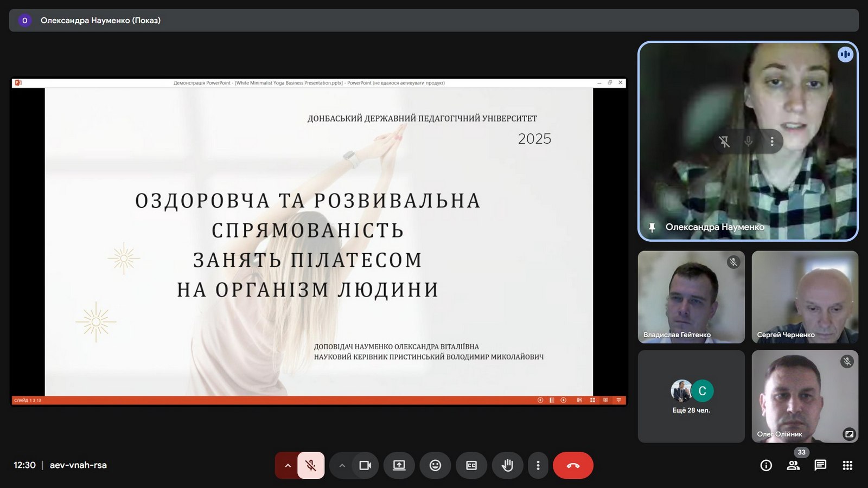Select Сергей Черненко's video thumbnail
Viewport: 868px width, 488px height.
[805, 297]
